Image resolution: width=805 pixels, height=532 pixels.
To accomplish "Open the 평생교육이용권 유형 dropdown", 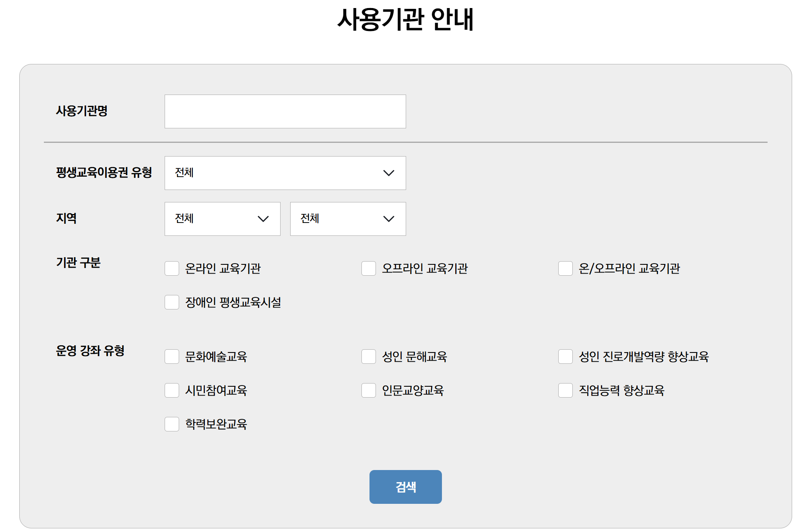I will [285, 173].
